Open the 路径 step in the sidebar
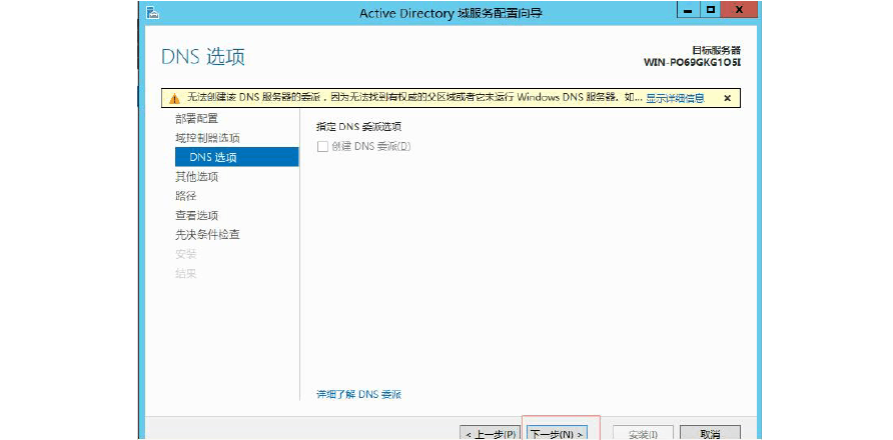This screenshot has height=440, width=893. point(186,196)
